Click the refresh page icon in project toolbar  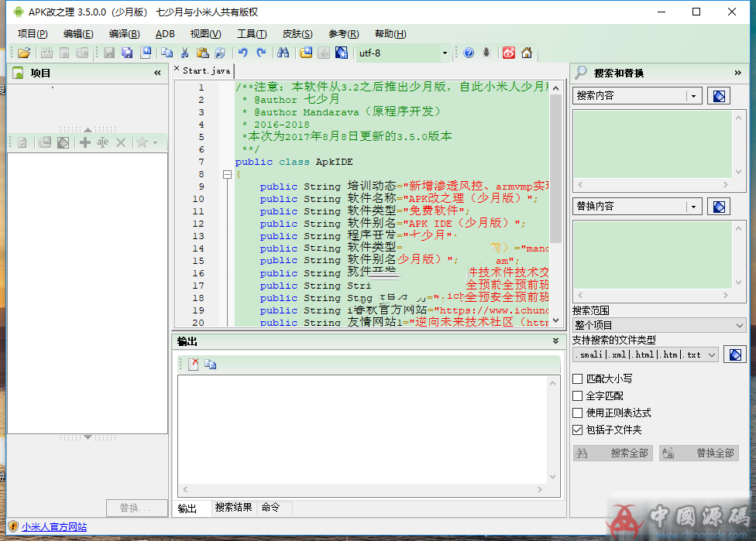[x=22, y=142]
